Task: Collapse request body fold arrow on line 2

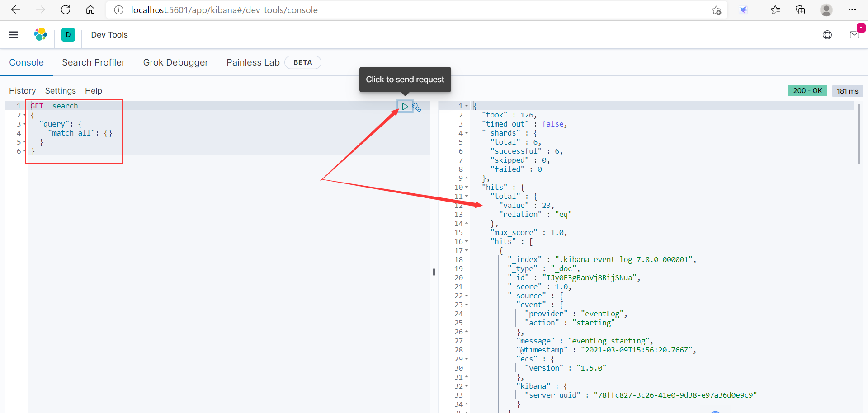Action: [24, 115]
